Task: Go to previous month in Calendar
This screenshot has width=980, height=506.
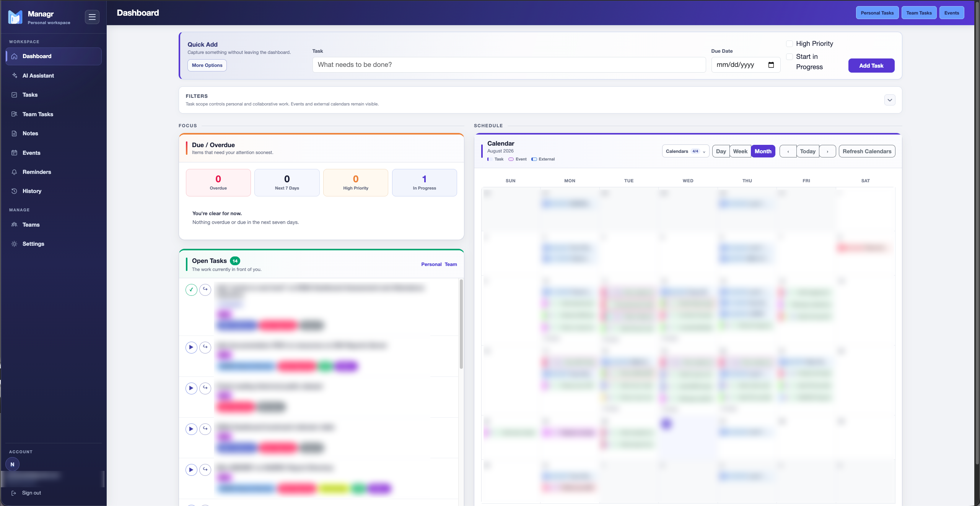Action: (788, 151)
